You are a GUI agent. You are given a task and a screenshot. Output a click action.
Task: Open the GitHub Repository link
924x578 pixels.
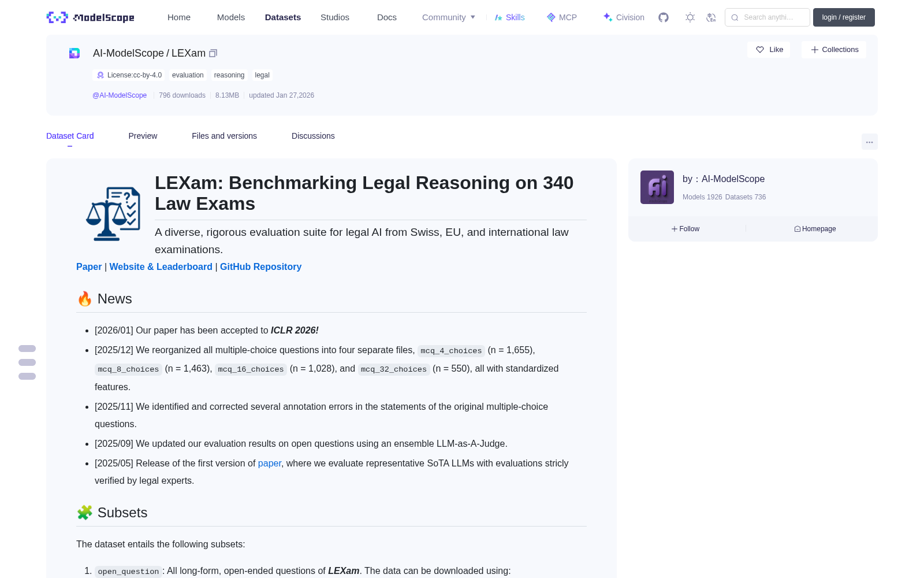[x=260, y=266]
